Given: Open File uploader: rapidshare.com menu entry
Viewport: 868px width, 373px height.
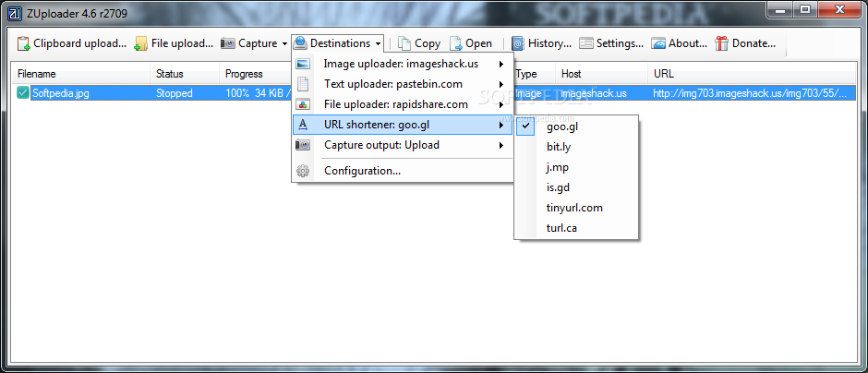Looking at the screenshot, I should coord(403,104).
